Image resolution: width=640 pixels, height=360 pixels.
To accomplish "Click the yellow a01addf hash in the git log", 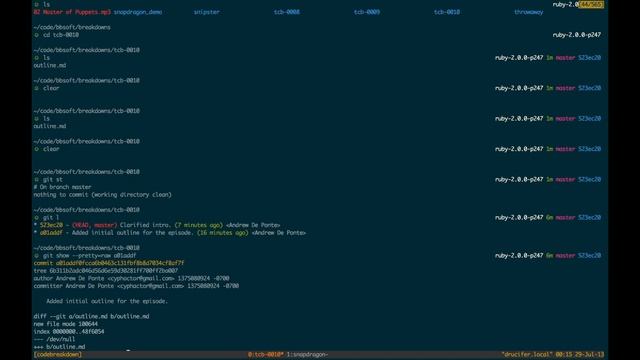I will (51, 233).
